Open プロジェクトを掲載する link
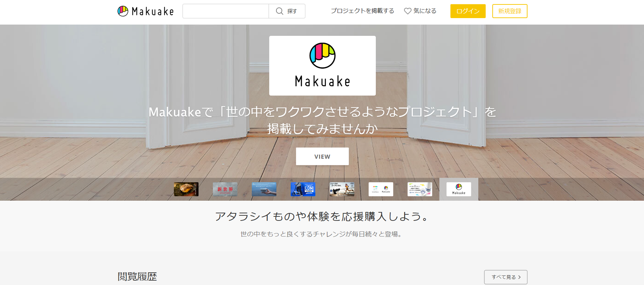The image size is (644, 285). (362, 11)
